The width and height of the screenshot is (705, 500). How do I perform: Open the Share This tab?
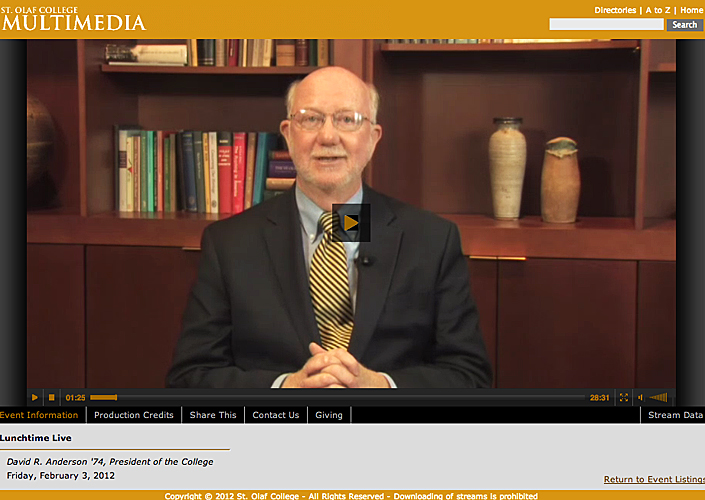(x=213, y=415)
